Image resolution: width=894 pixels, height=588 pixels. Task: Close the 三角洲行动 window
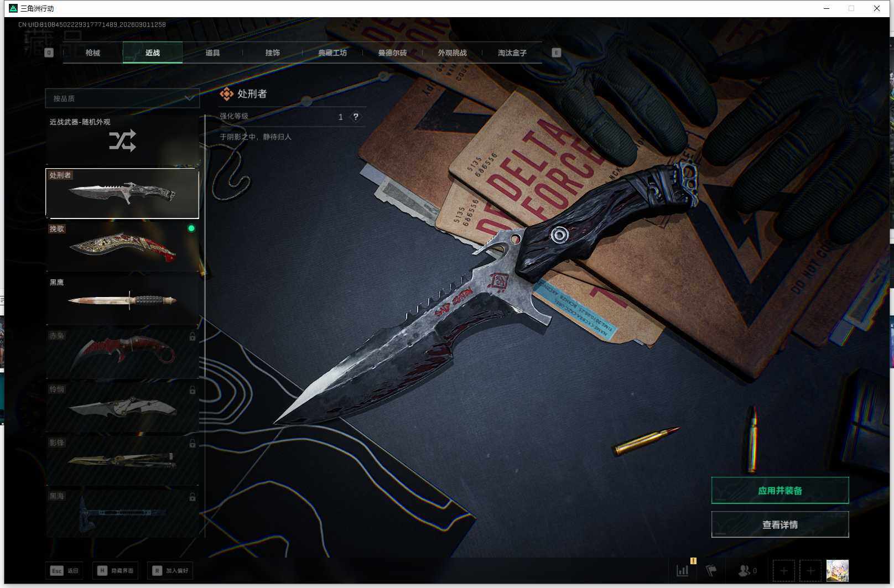pos(877,8)
